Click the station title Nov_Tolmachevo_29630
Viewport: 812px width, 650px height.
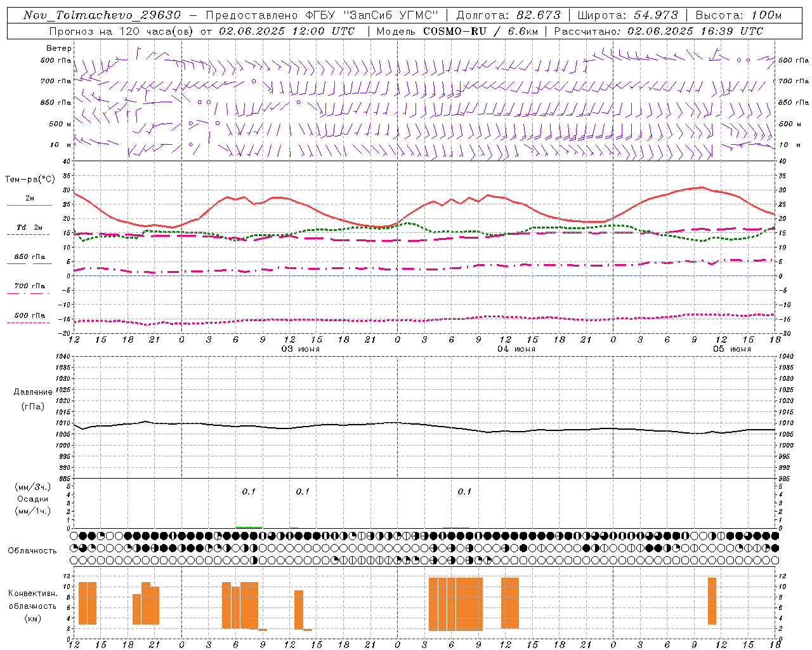point(102,15)
